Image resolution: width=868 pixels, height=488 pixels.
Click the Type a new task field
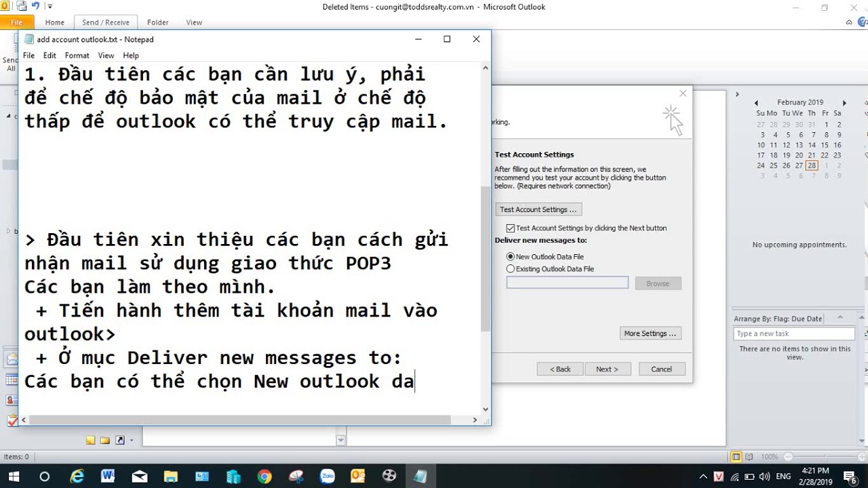click(x=794, y=333)
